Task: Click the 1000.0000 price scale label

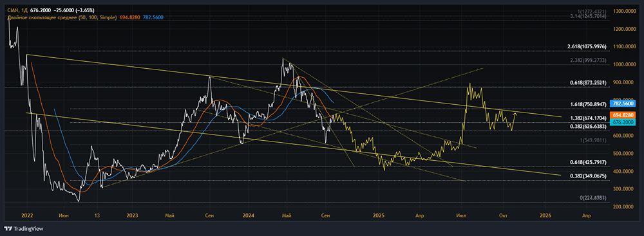Action: (x=624, y=64)
